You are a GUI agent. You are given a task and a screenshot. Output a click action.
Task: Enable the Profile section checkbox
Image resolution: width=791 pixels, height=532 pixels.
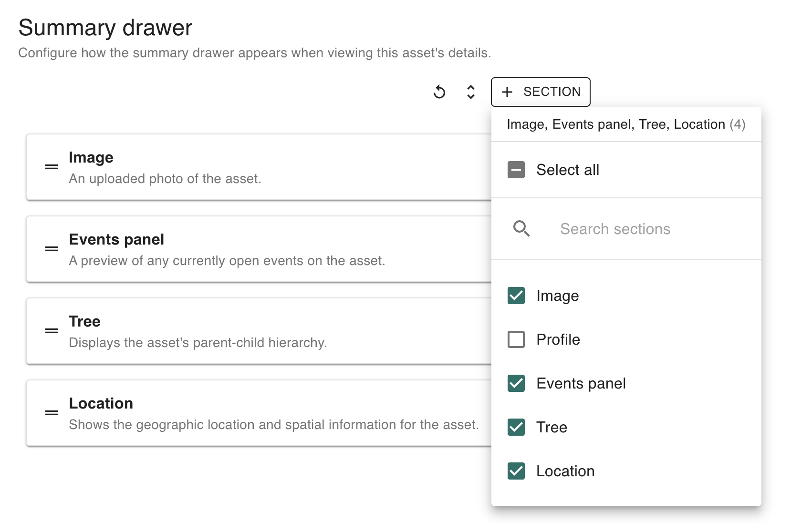pyautogui.click(x=516, y=339)
